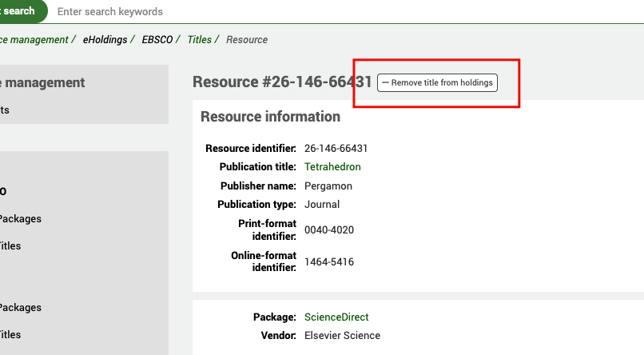Click the Resource breadcrumb item
Image resolution: width=644 pixels, height=355 pixels.
[x=247, y=39]
